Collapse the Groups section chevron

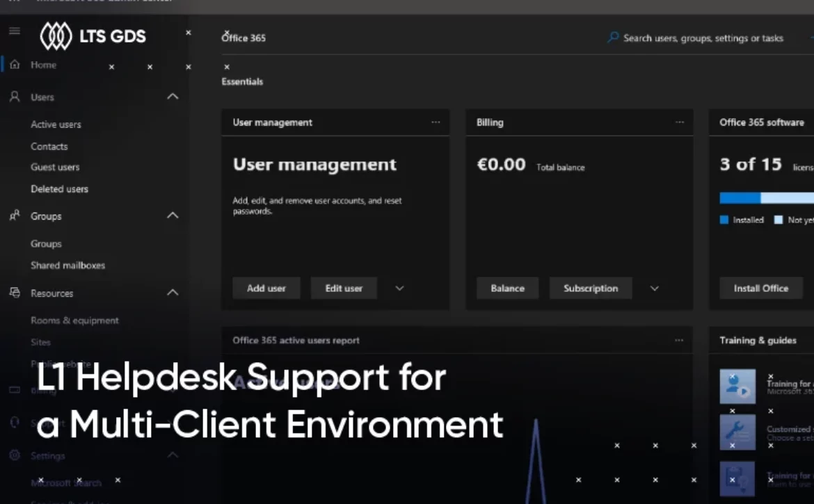click(x=173, y=216)
